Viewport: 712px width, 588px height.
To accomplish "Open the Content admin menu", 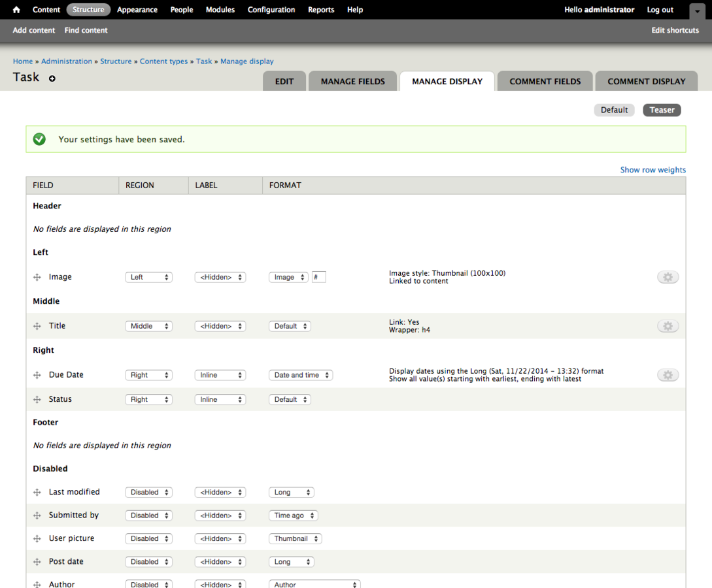I will (x=46, y=10).
